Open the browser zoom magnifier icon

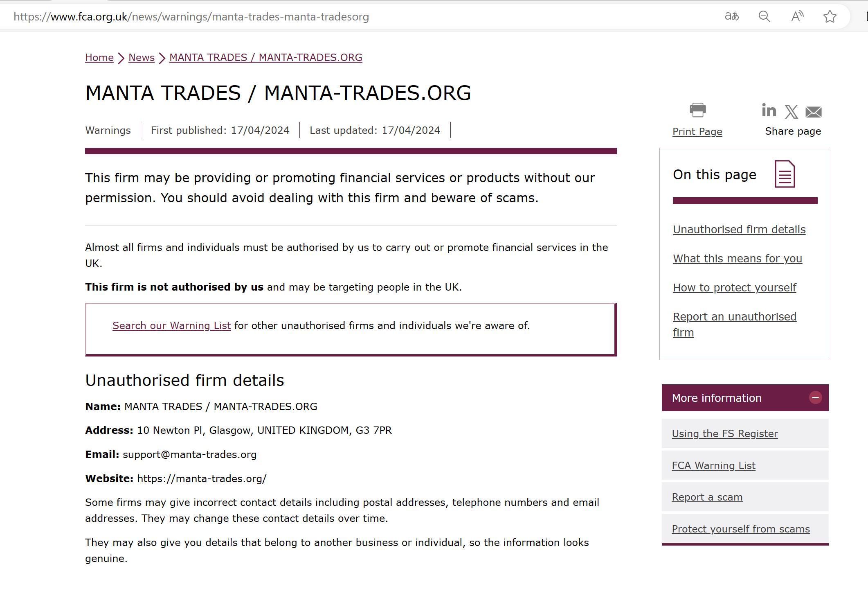pos(764,16)
